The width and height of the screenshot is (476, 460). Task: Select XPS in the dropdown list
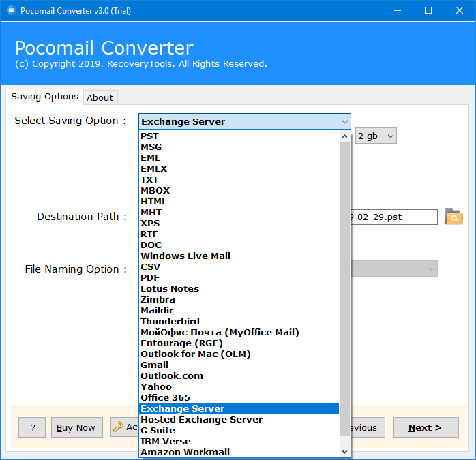(x=239, y=224)
